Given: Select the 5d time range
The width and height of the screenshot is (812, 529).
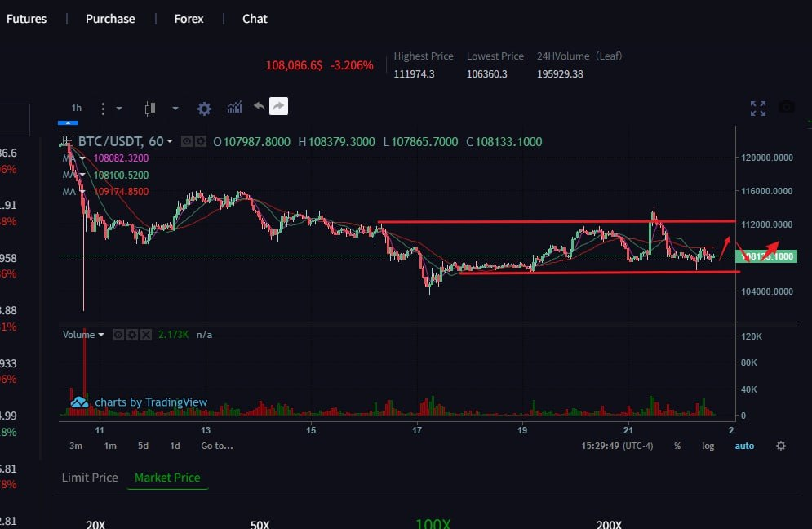Looking at the screenshot, I should coord(143,446).
